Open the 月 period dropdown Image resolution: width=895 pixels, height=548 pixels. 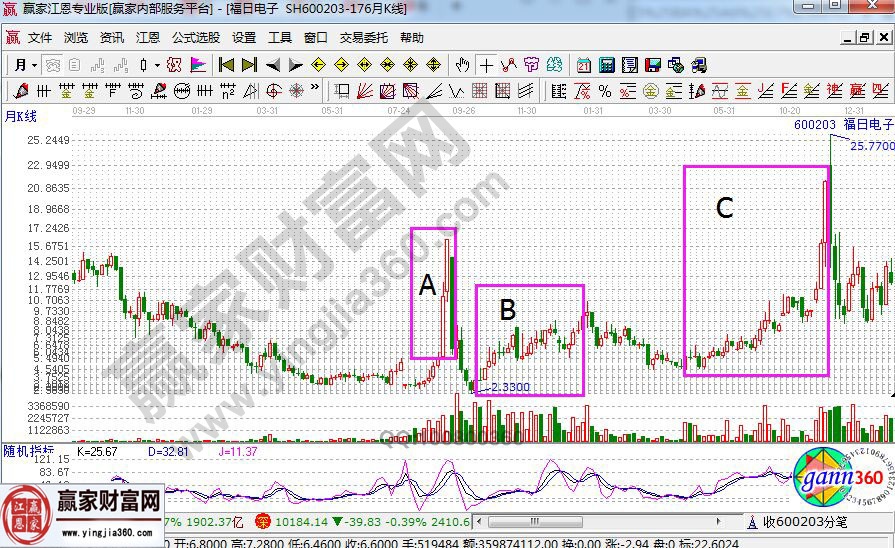[26, 65]
